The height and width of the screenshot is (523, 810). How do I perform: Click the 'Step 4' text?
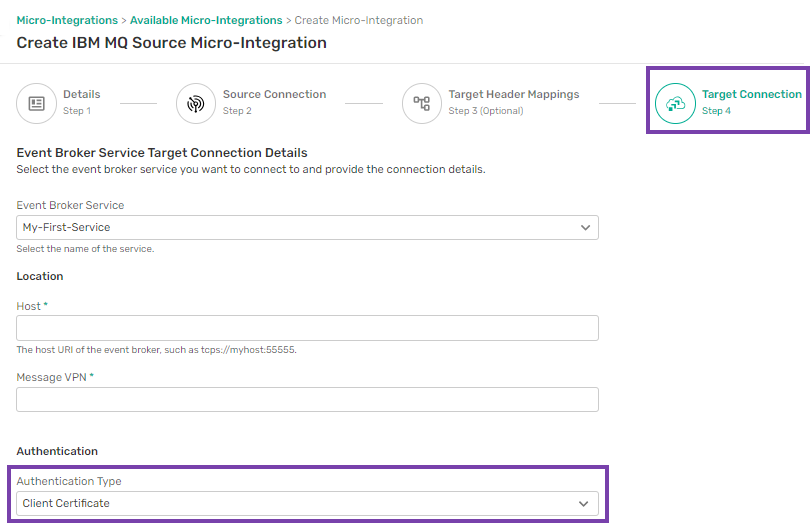(716, 111)
